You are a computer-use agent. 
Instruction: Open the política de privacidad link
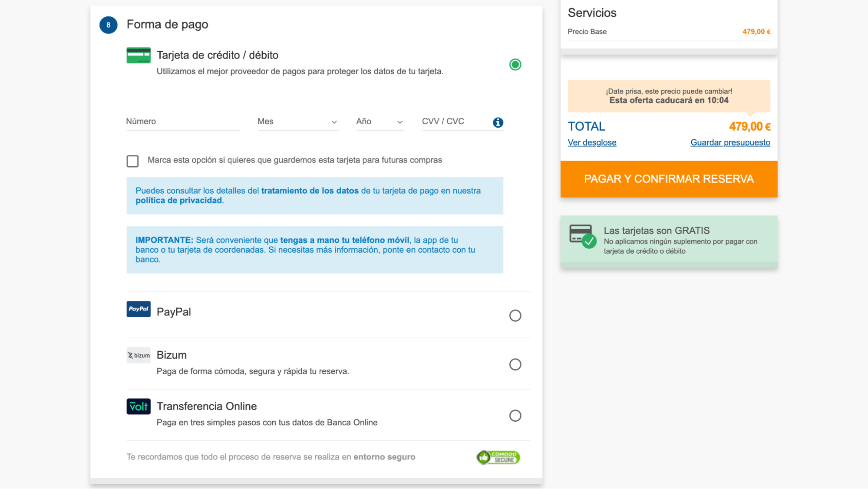(178, 200)
